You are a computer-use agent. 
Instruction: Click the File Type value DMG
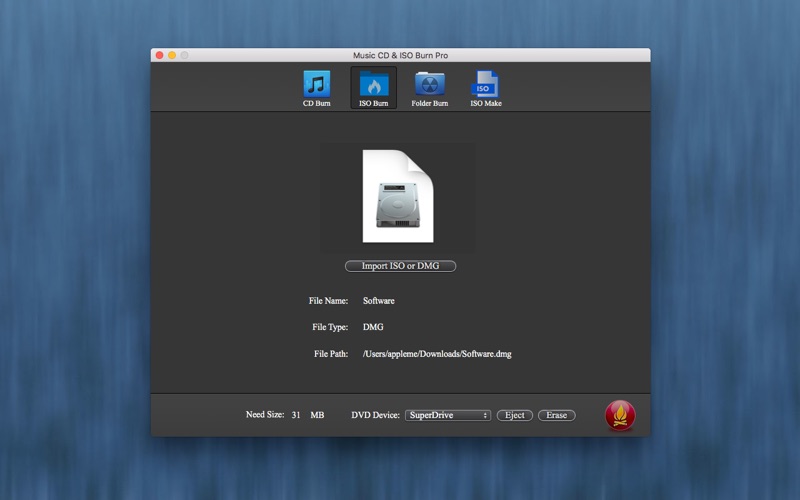point(373,327)
